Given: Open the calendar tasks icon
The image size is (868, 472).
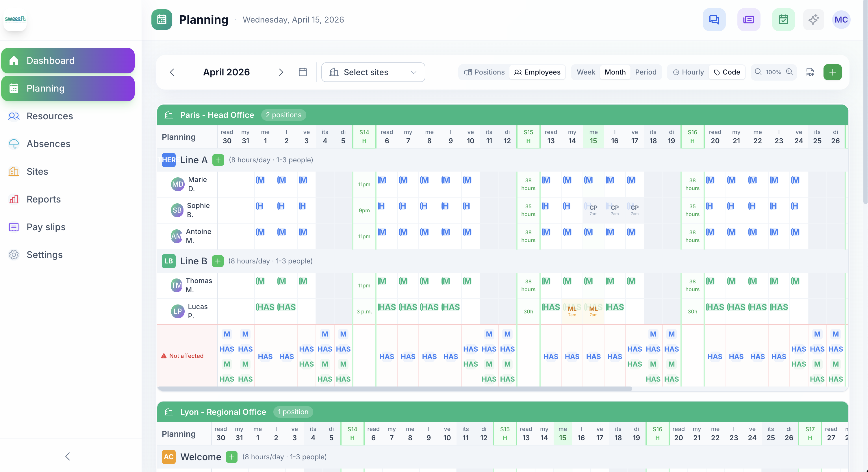Looking at the screenshot, I should pos(783,20).
